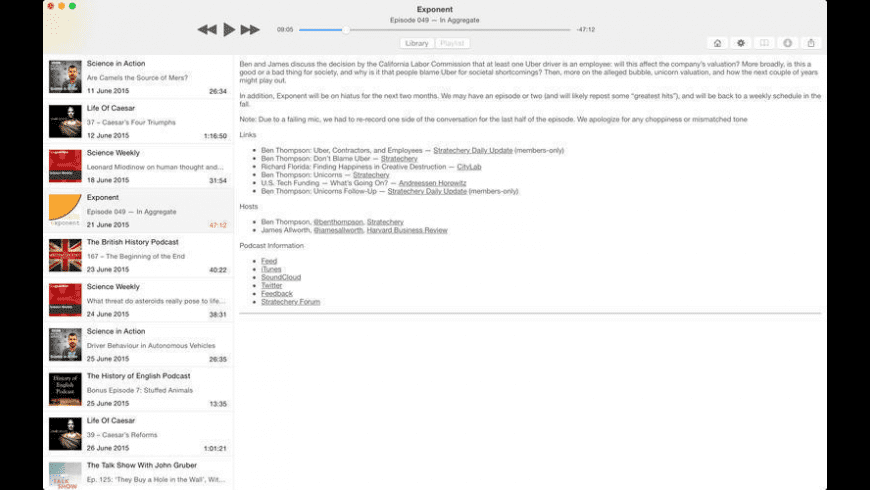Open the Harvard Business Review link
The height and width of the screenshot is (490, 870).
point(407,230)
